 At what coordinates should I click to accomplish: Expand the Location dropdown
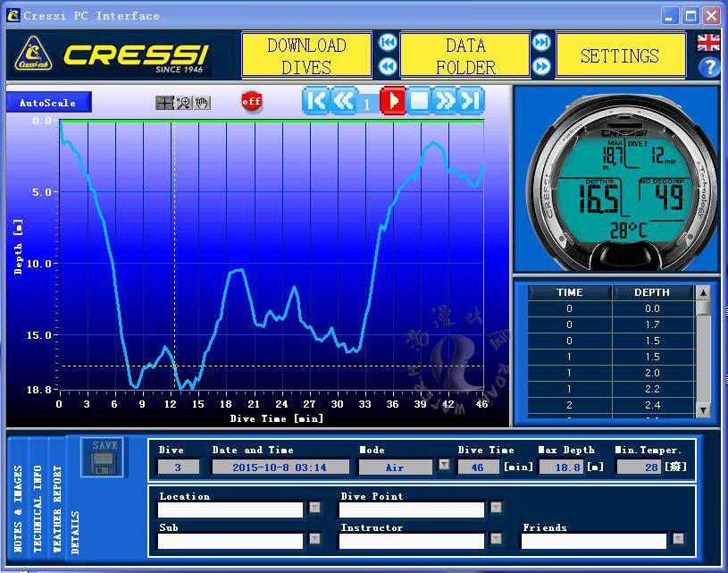314,507
